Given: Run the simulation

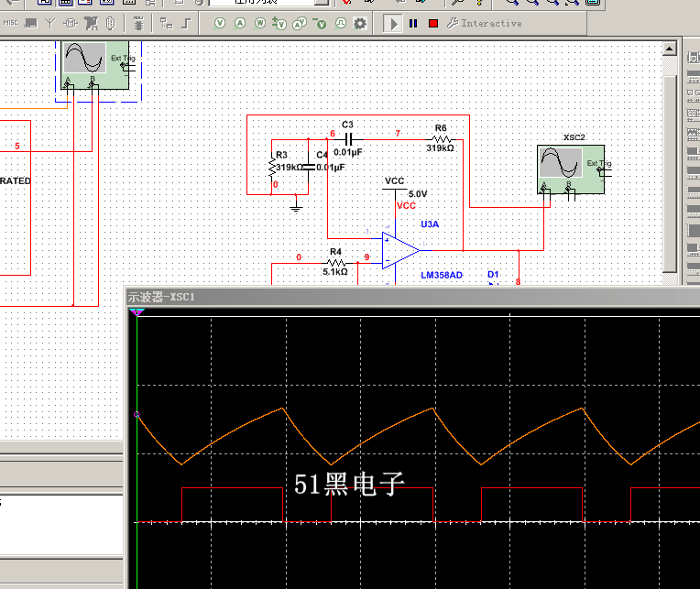Looking at the screenshot, I should pyautogui.click(x=392, y=24).
